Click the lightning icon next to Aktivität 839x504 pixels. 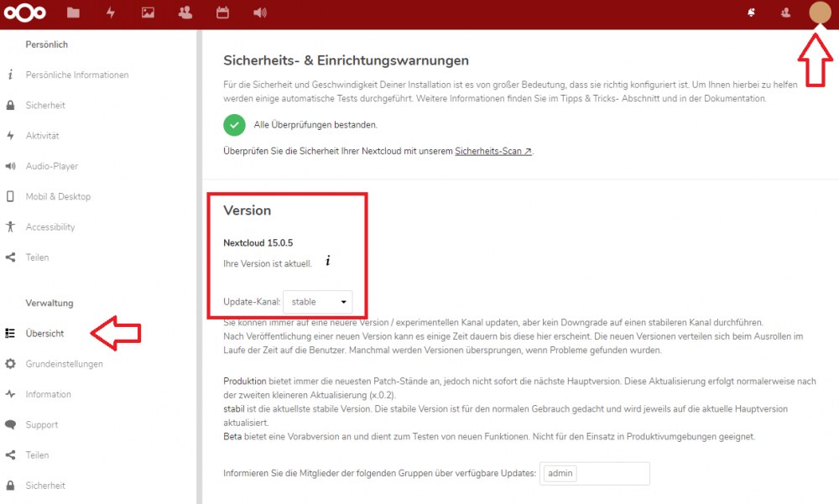[x=10, y=136]
